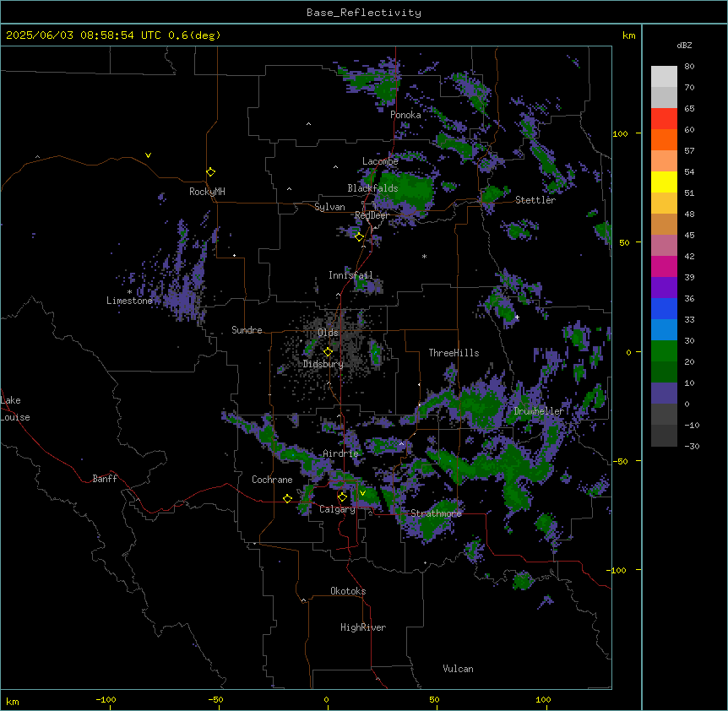
Task: Click the Olds city label
Action: pos(328,333)
